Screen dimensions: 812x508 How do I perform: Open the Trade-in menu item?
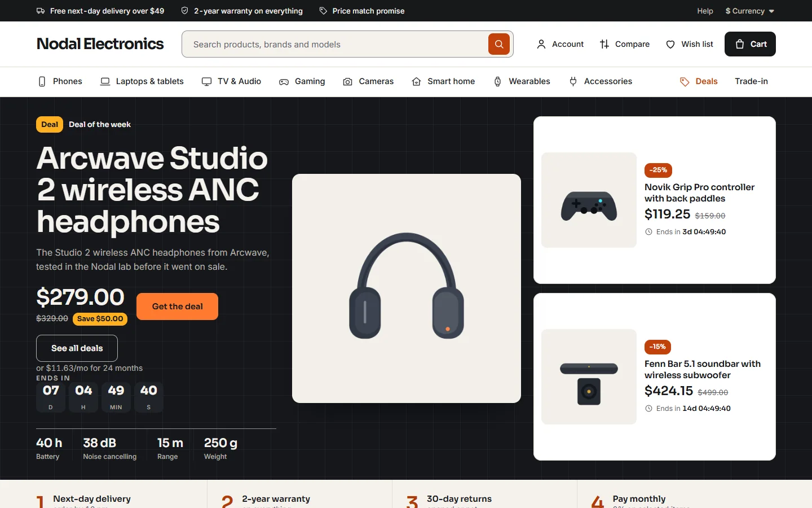point(751,81)
